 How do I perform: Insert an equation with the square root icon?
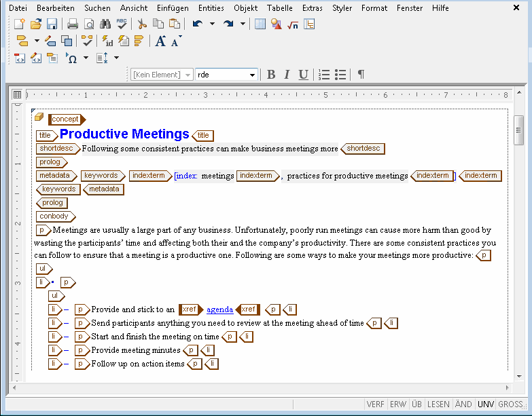coord(292,24)
